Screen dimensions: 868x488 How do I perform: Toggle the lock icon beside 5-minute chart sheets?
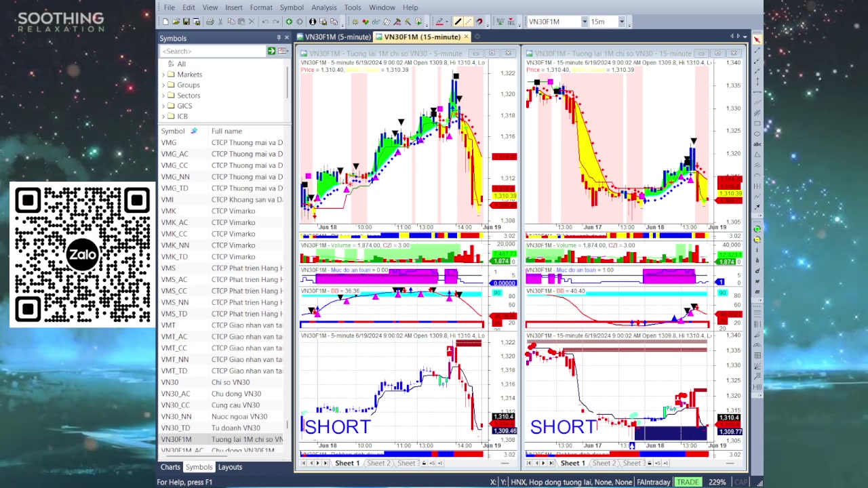[x=425, y=464]
